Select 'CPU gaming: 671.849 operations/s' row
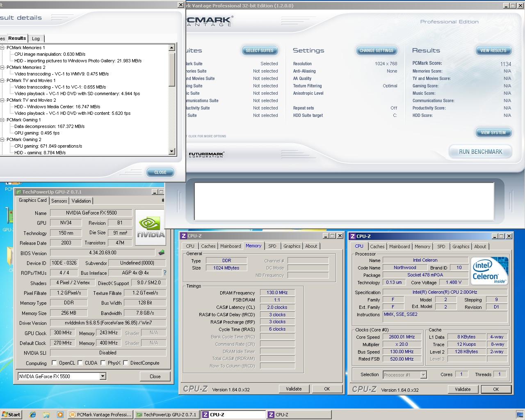Image resolution: width=525 pixels, height=420 pixels. click(48, 146)
